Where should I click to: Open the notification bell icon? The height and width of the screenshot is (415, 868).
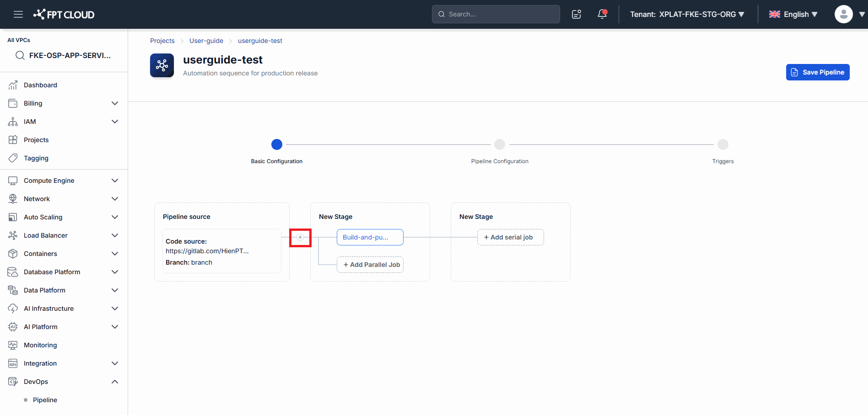(602, 14)
